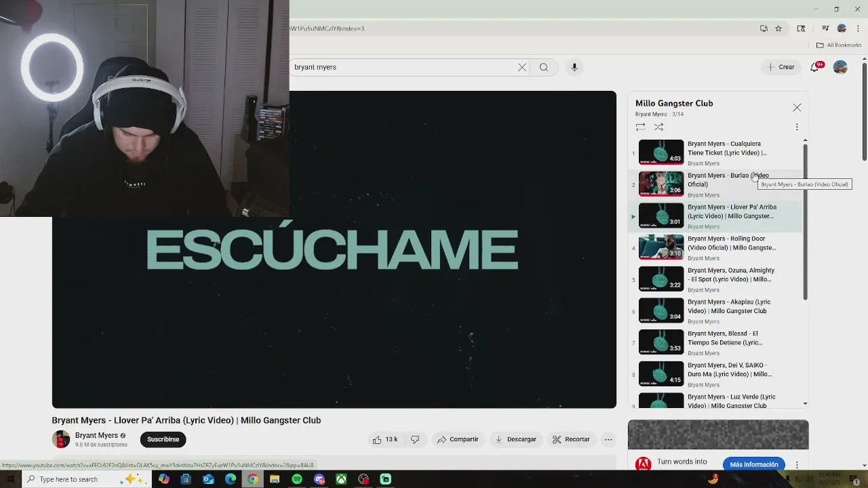This screenshot has width=868, height=488.
Task: Open Chrome taskbar icon
Action: (252, 479)
